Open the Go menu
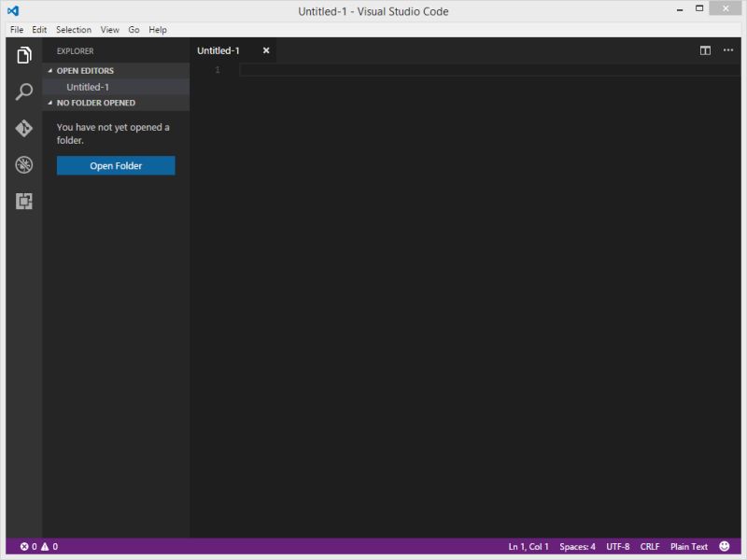 point(134,29)
